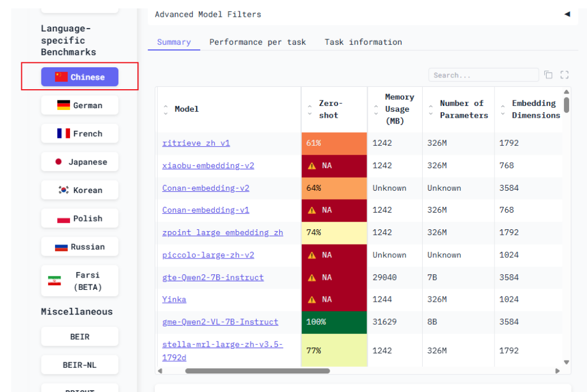Screen dimensions: 587x392
Task: Open the xiaobu-embedding-v2 model link
Action: pyautogui.click(x=208, y=165)
